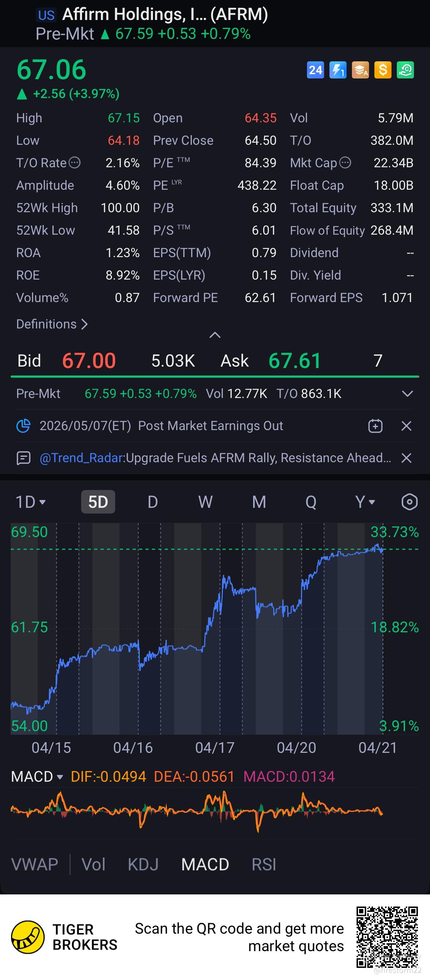Tap the orange stacked-layers A badge
Viewport: 430px width, 980px height.
click(x=360, y=70)
